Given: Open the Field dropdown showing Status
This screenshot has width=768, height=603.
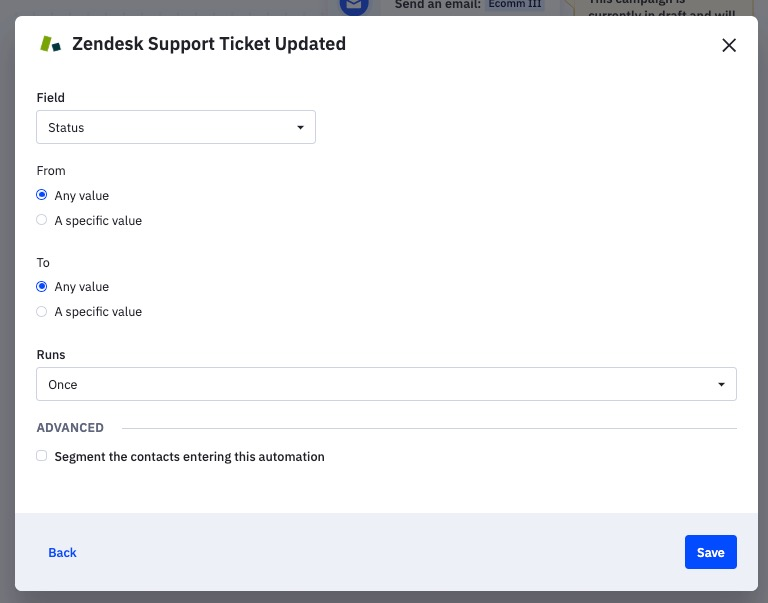Looking at the screenshot, I should (176, 127).
